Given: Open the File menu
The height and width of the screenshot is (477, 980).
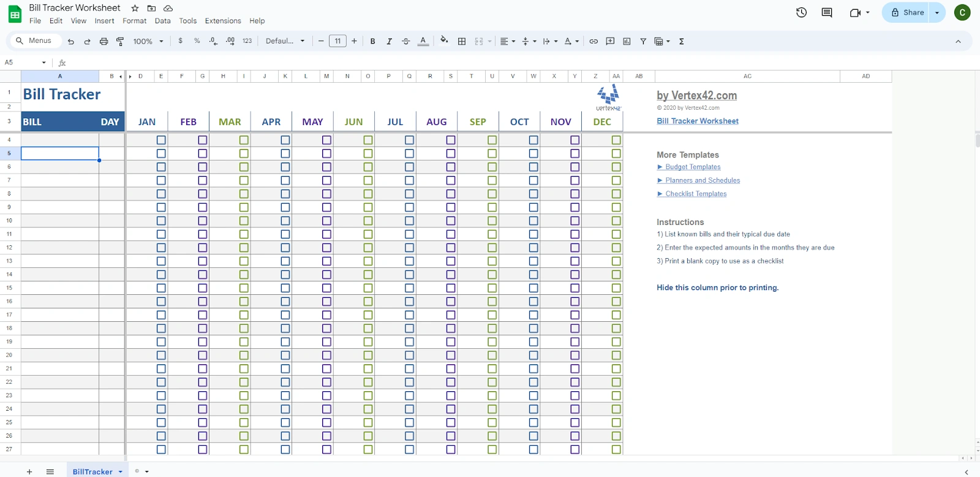Looking at the screenshot, I should (36, 21).
